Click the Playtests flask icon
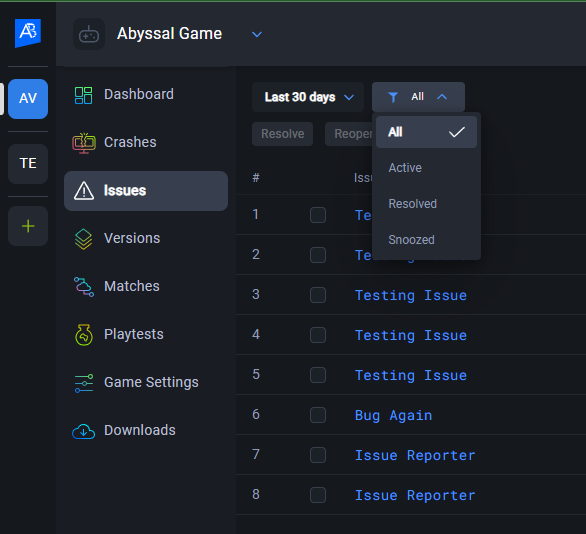 [x=84, y=335]
